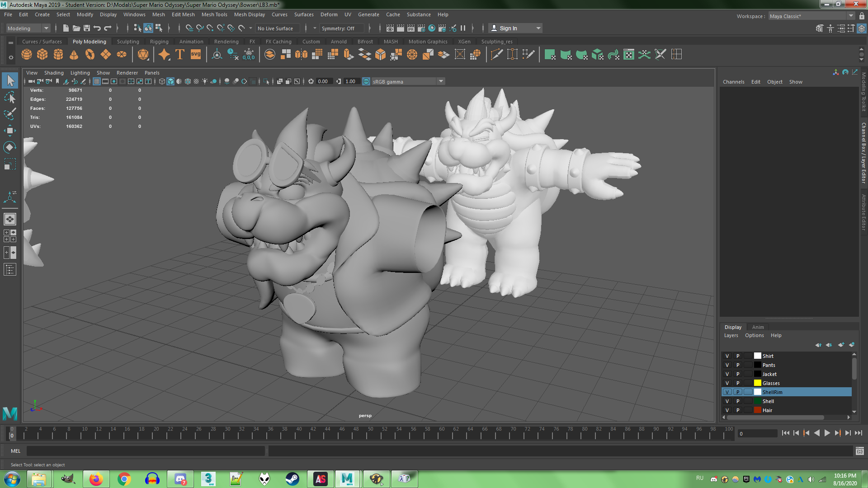Switch to the Rigging shelf tab
Viewport: 868px width, 488px height.
(x=159, y=42)
